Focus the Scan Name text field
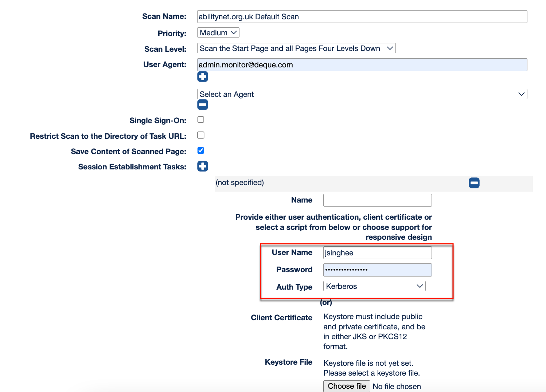 click(x=362, y=17)
